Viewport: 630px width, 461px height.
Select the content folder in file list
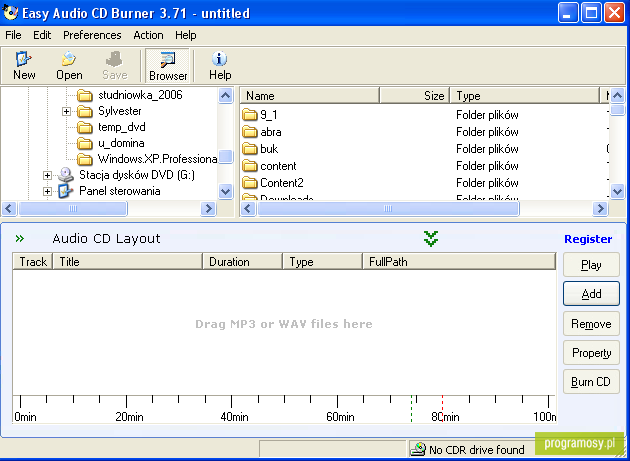[x=278, y=166]
